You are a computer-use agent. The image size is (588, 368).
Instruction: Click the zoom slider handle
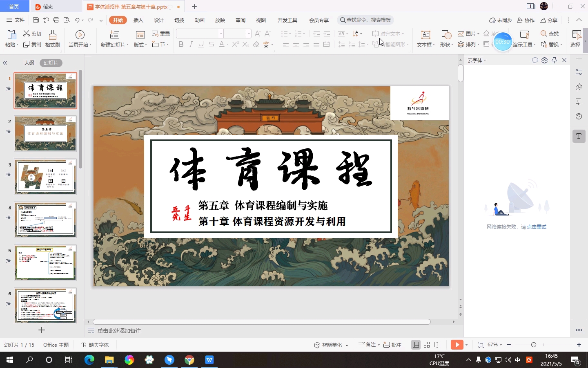click(533, 345)
